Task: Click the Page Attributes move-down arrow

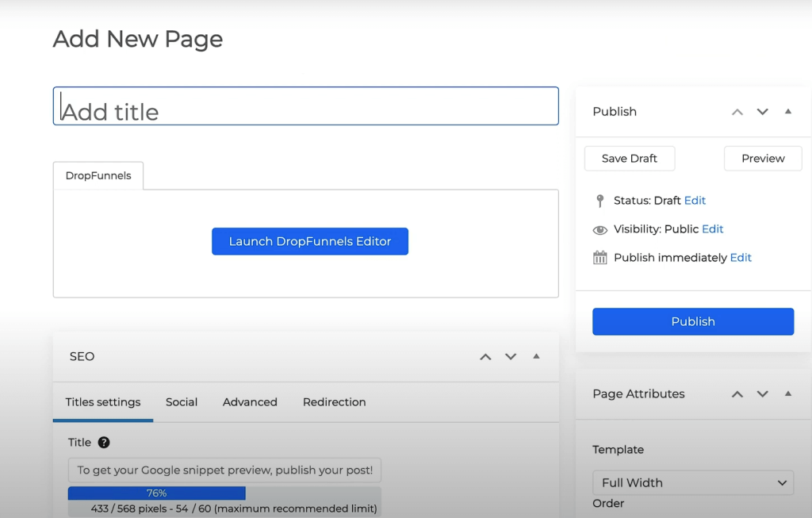Action: (x=762, y=393)
